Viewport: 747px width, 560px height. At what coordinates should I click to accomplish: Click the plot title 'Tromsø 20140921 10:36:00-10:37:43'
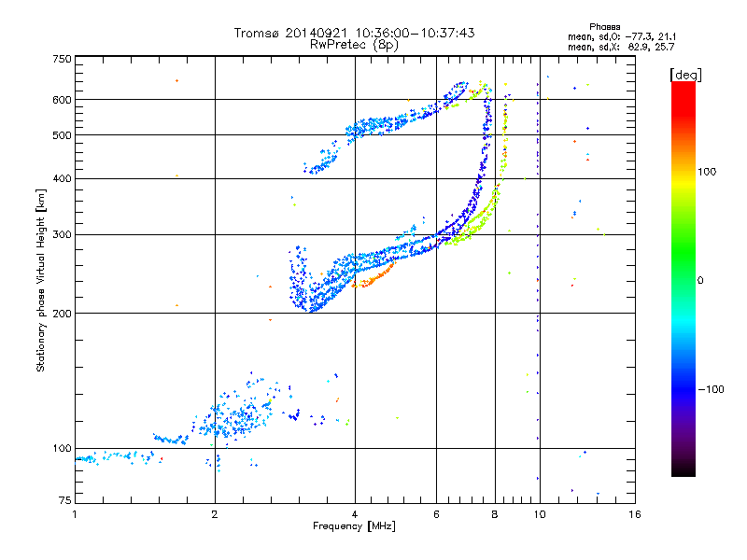point(354,33)
